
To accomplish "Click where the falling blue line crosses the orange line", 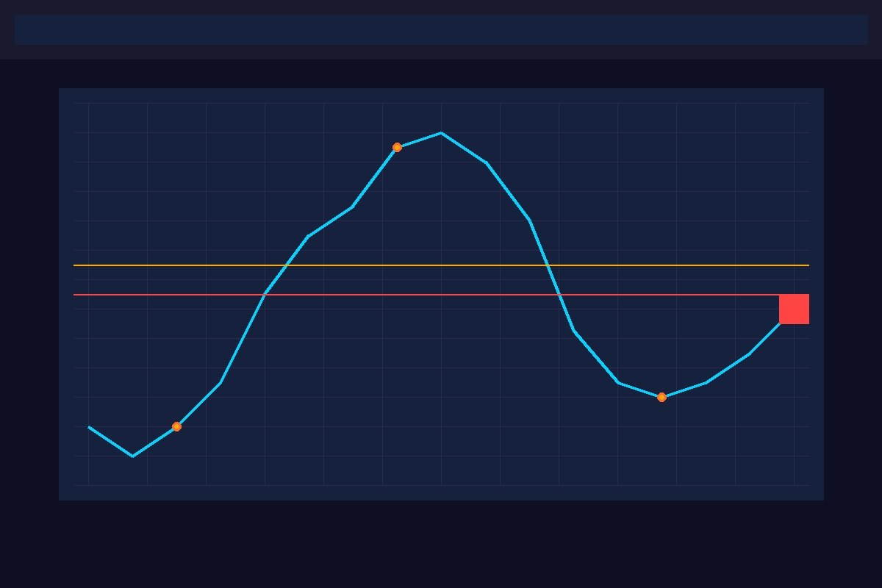I will (548, 265).
